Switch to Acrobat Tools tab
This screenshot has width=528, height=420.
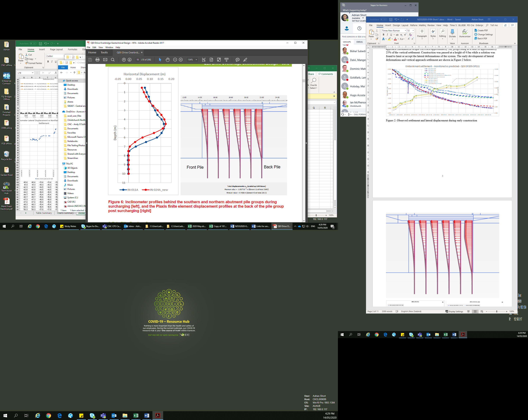pos(104,52)
